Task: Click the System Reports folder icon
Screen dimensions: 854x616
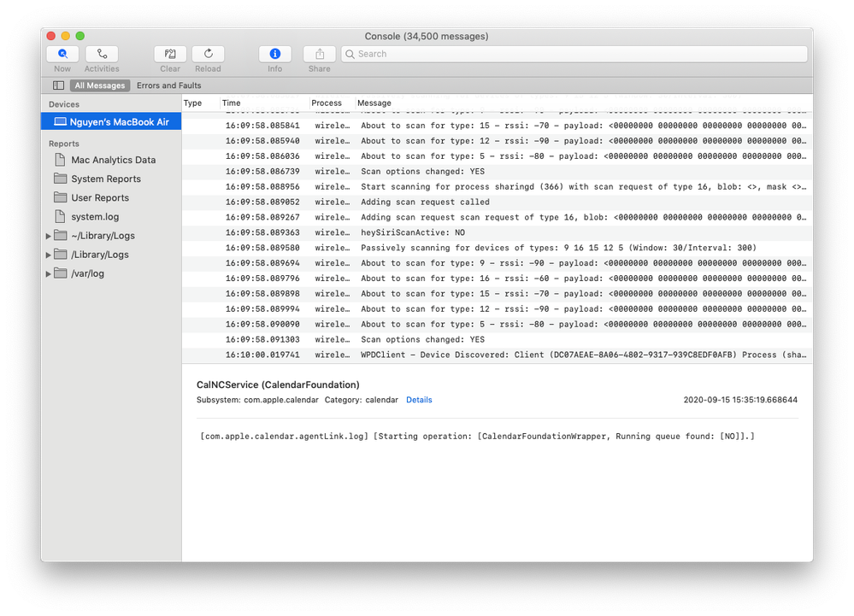Action: click(x=61, y=179)
